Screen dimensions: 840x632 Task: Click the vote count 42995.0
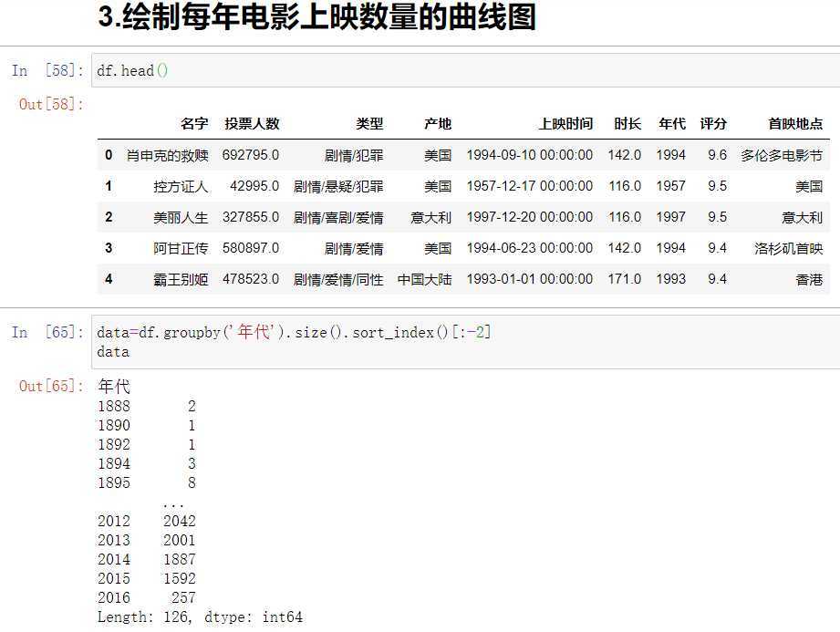click(x=254, y=186)
